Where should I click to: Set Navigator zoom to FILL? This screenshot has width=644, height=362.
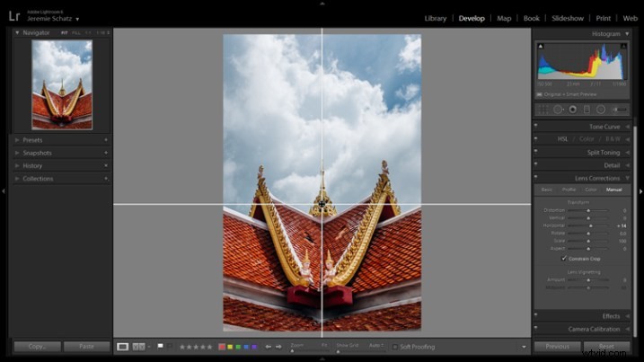coord(76,33)
